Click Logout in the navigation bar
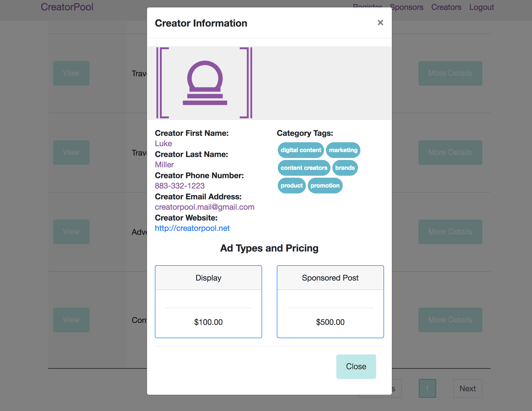532x411 pixels. click(x=482, y=7)
